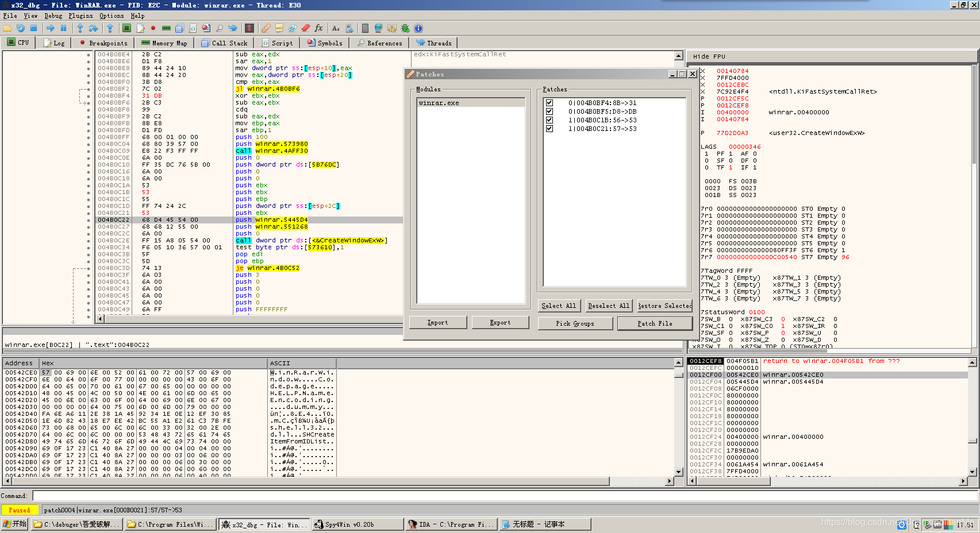This screenshot has width=980, height=533.
Task: Select disassembly row 004B0C22 push winrar.5445D4
Action: [249, 220]
